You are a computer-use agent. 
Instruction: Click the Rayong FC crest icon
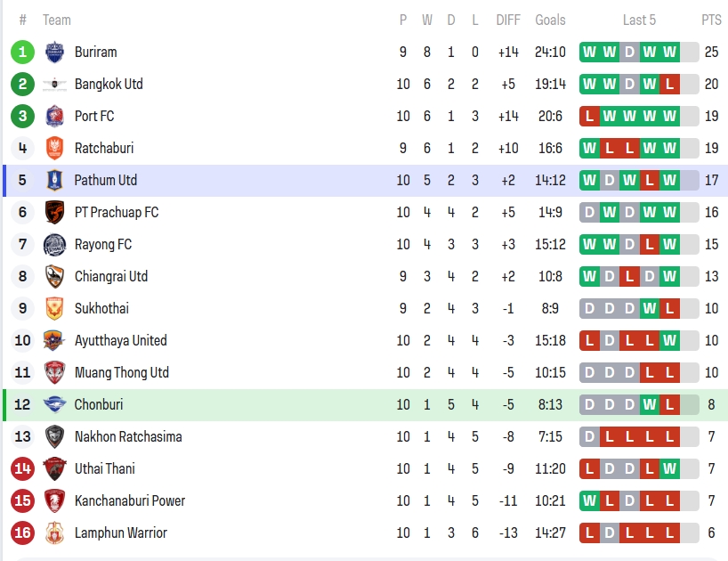coord(54,244)
